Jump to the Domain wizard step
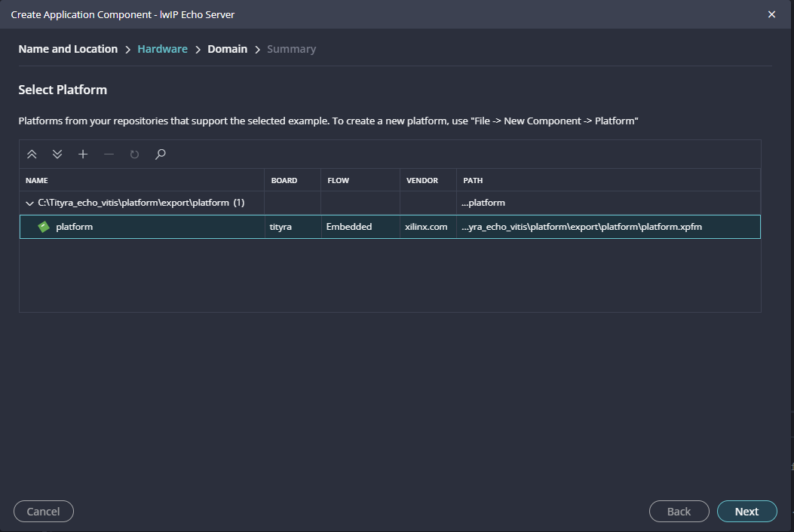Screen dimensions: 794x532 coord(227,49)
